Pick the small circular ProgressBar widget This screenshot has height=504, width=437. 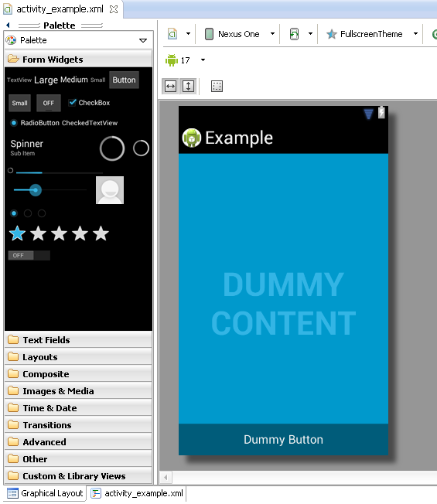coord(141,148)
